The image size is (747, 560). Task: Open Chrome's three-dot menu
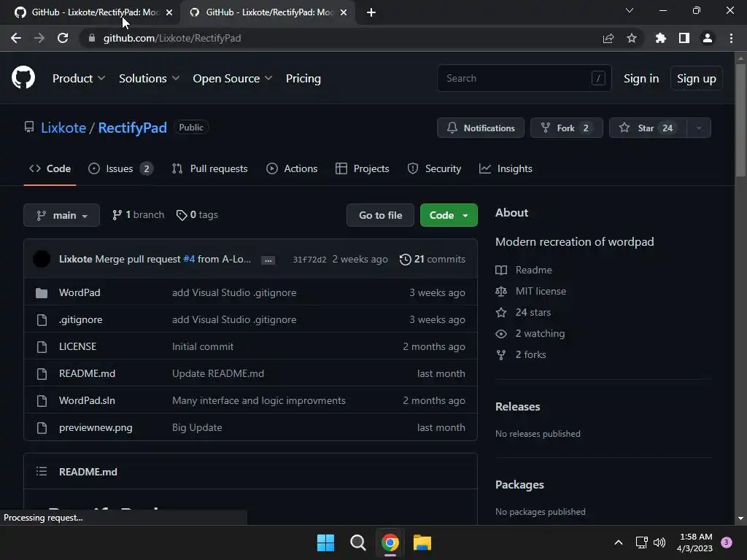731,38
